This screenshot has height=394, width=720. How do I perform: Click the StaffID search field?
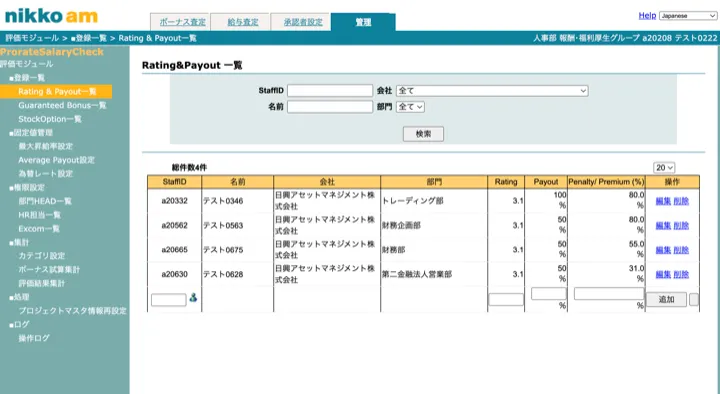(330, 91)
